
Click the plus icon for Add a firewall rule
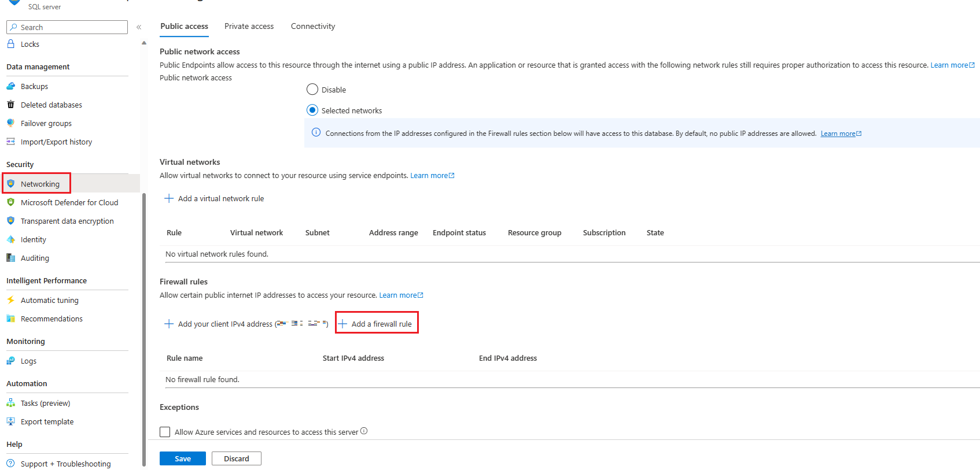point(342,324)
